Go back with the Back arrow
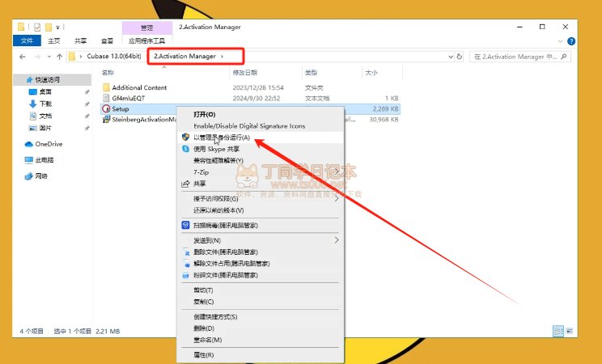 click(22, 57)
